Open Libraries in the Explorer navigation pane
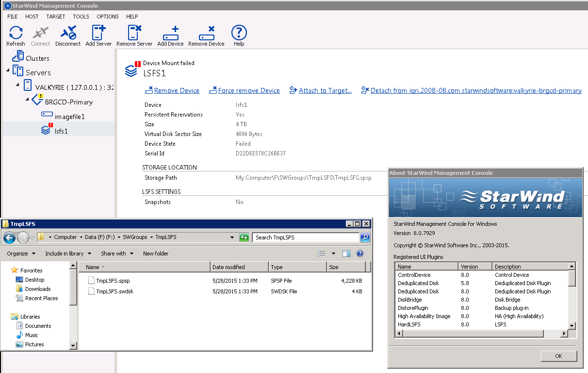 click(x=30, y=317)
